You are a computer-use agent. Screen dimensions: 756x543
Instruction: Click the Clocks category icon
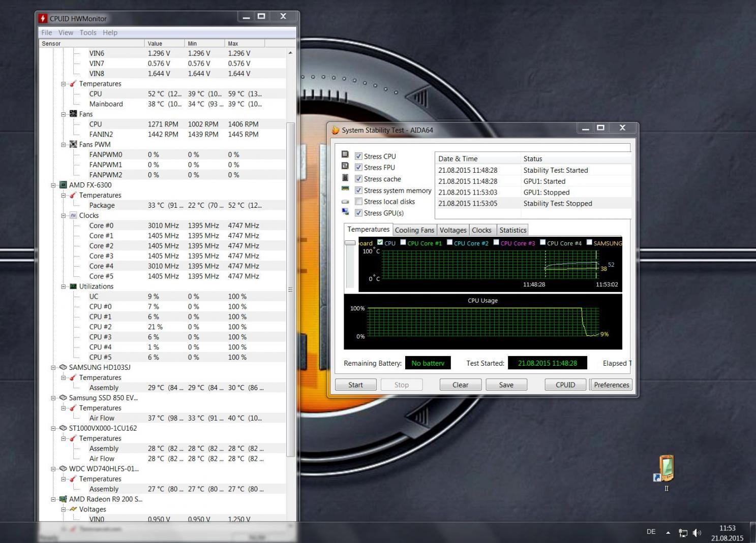pos(73,215)
